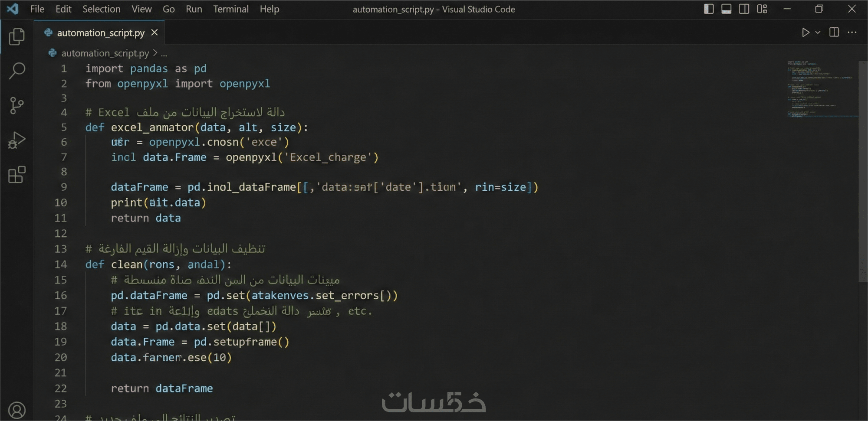Click 'pd.data.set' on line 18

[191, 326]
